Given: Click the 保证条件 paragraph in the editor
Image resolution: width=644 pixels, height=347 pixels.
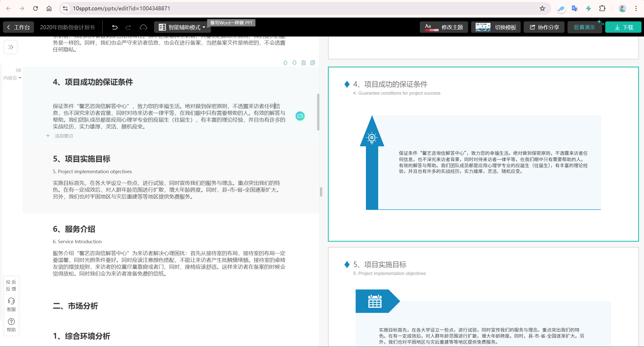Looking at the screenshot, I should click(x=169, y=116).
